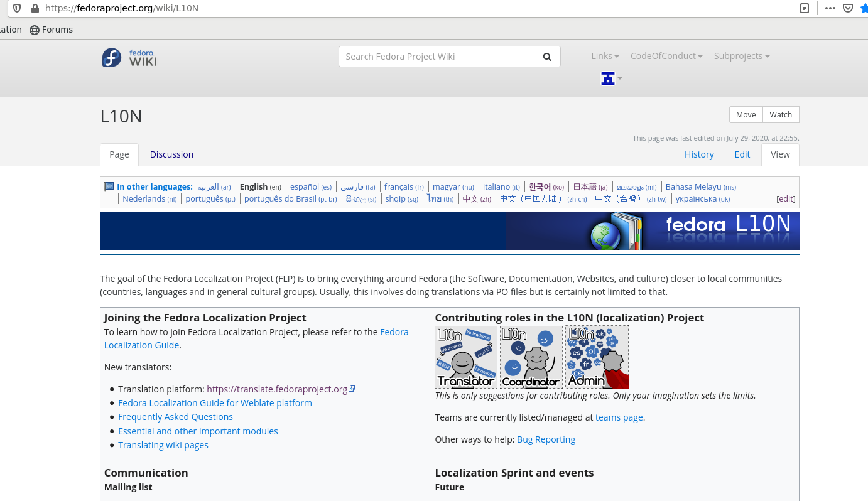Focus the Search Fedora Project Wiki field
The width and height of the screenshot is (868, 501).
click(437, 57)
